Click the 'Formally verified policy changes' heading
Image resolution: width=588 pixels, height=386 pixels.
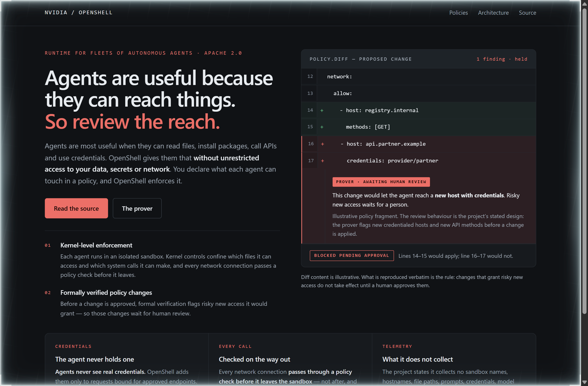point(106,292)
